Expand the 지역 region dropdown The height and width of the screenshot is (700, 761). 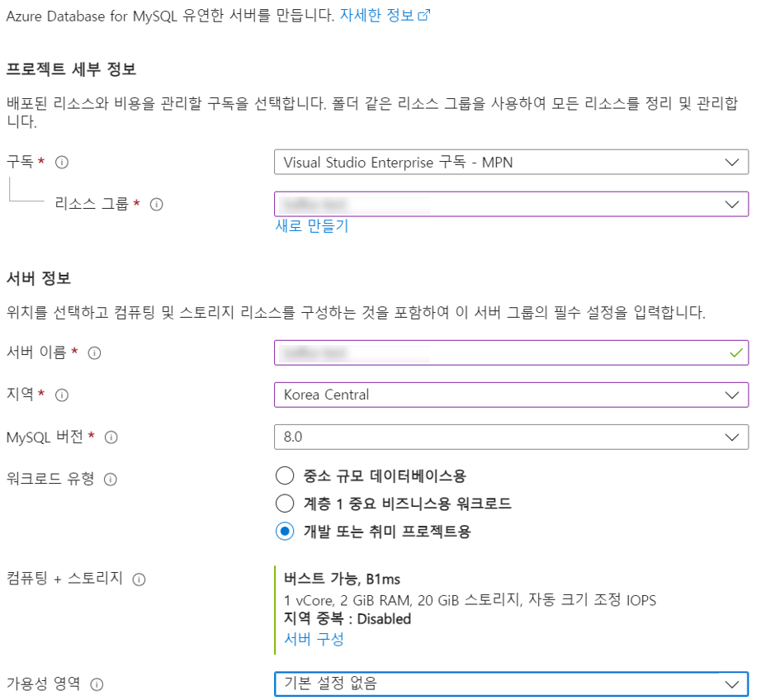[x=511, y=395]
